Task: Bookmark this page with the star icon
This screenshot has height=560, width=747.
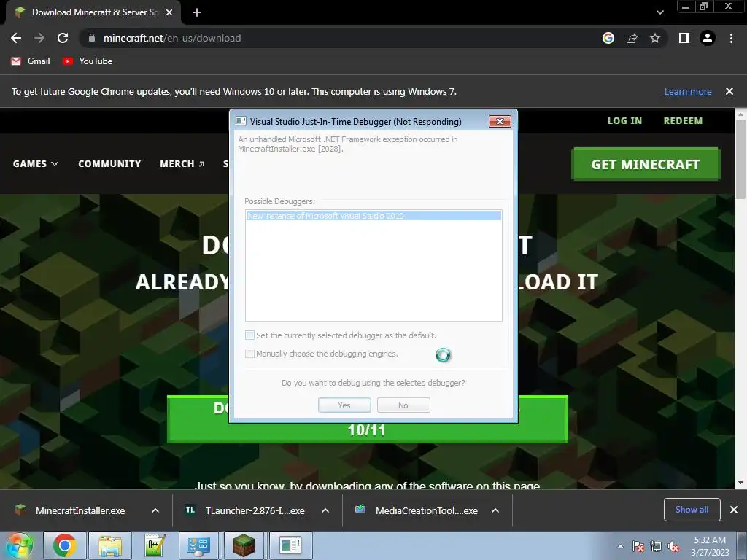Action: tap(655, 38)
